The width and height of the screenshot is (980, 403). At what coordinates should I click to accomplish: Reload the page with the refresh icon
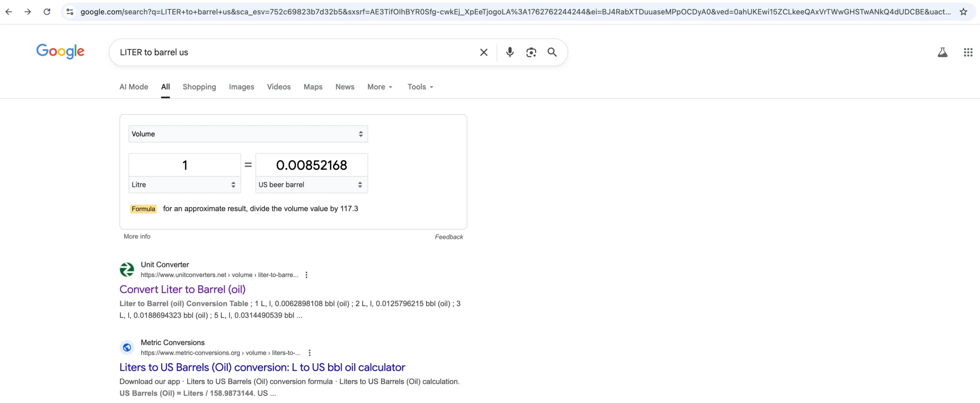pos(47,12)
